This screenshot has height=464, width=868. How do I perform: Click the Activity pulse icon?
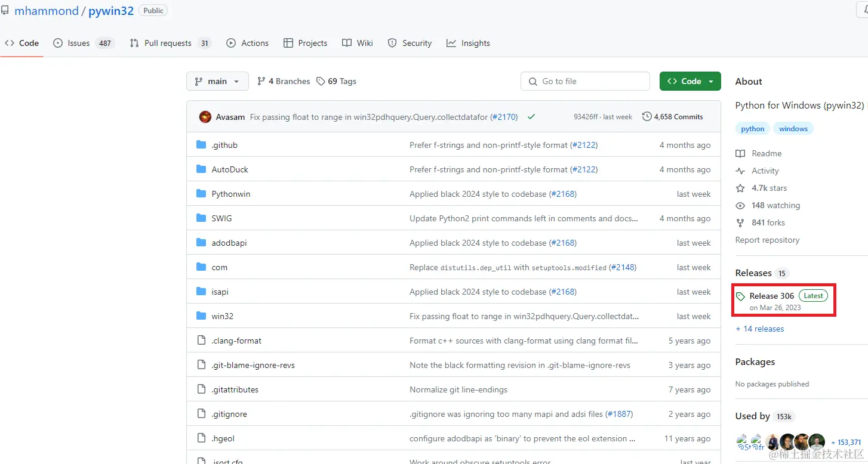click(740, 171)
